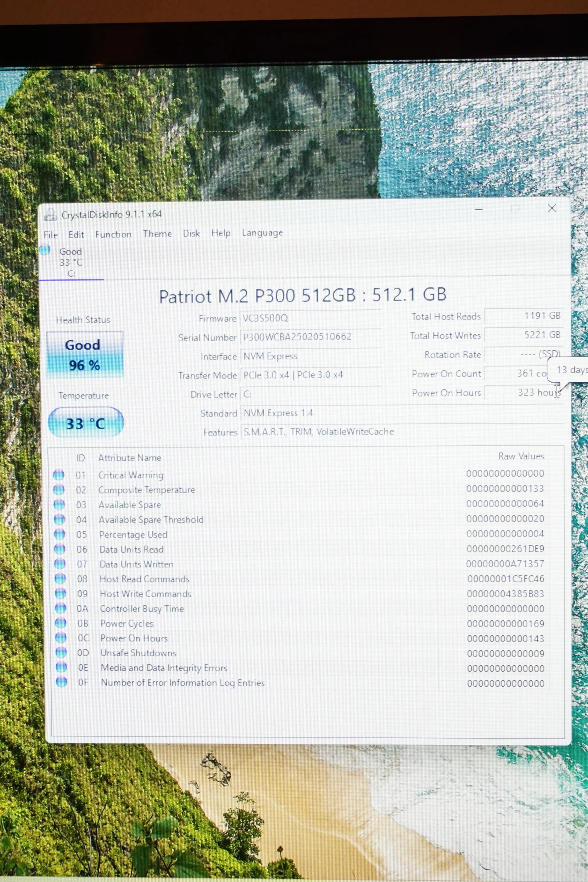This screenshot has width=588, height=882.
Task: Open the Function menu
Action: coord(113,234)
